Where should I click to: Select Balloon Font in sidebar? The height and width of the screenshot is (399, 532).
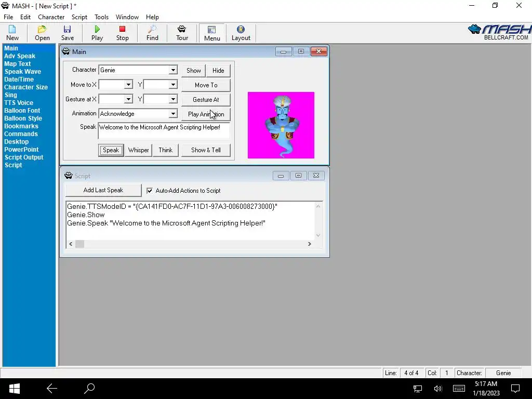click(22, 111)
